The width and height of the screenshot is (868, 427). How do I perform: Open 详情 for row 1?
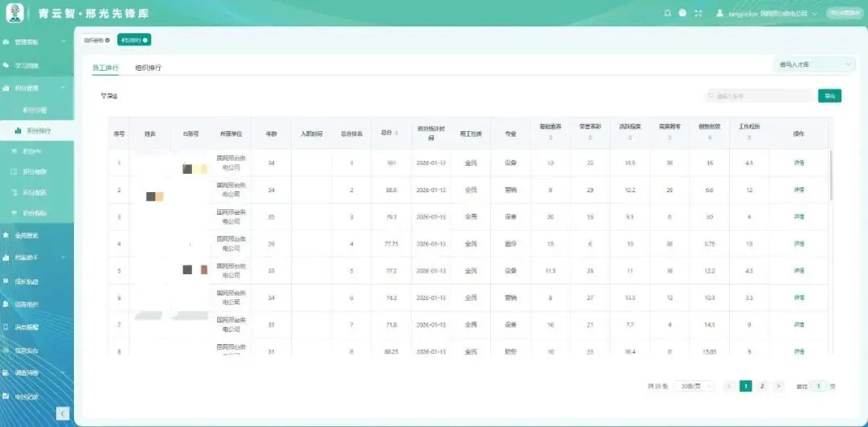pyautogui.click(x=799, y=162)
